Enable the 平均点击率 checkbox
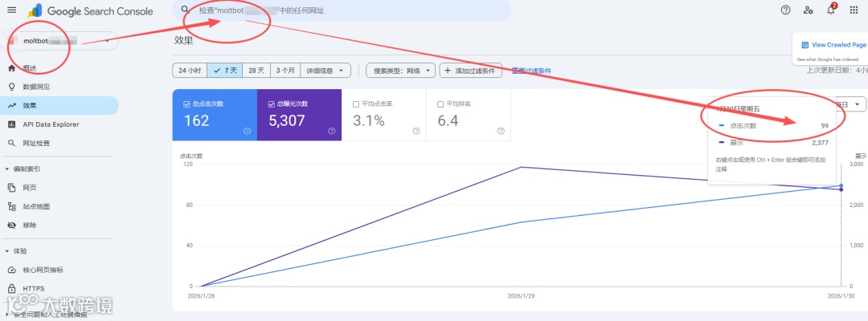The width and height of the screenshot is (868, 321). pos(356,104)
